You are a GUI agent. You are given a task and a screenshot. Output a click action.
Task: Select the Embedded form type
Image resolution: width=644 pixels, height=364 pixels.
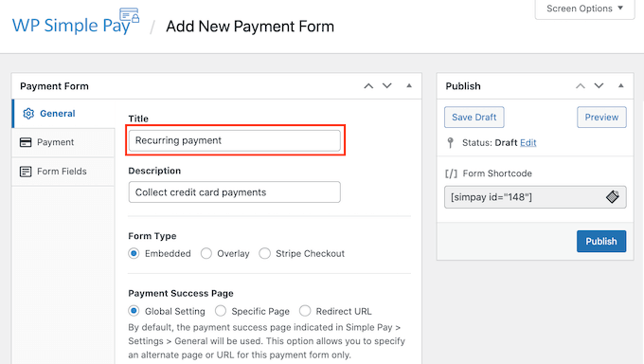coord(134,253)
